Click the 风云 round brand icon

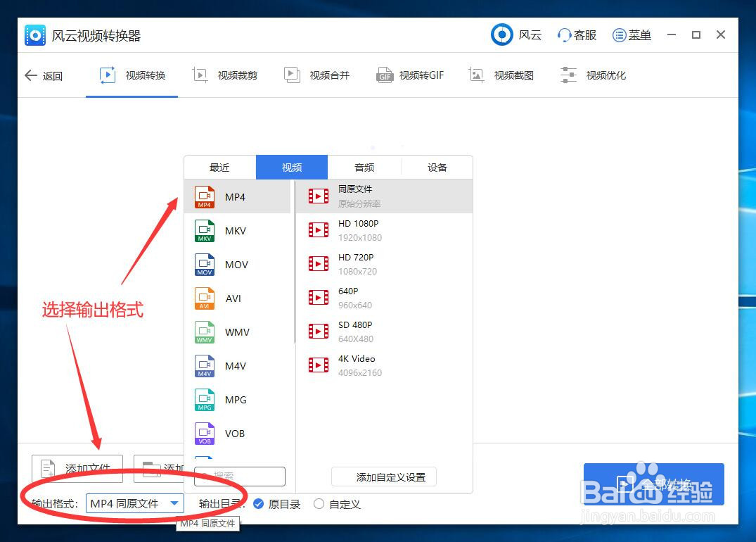click(x=502, y=34)
